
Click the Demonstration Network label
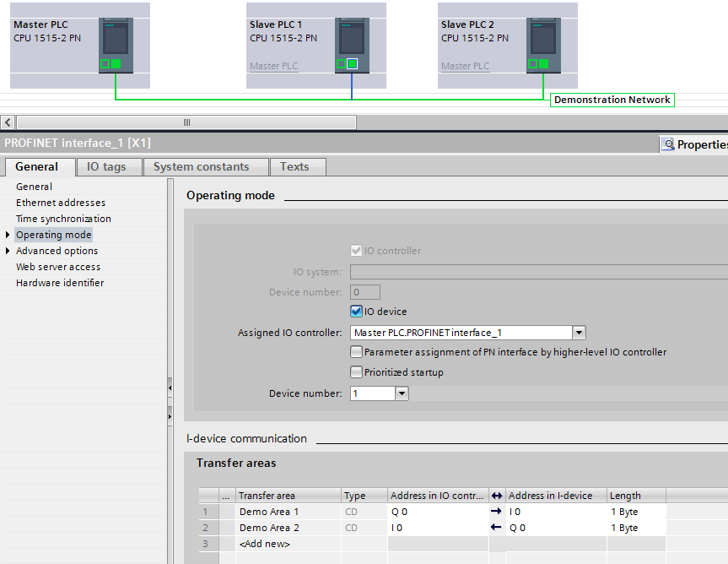pos(612,100)
